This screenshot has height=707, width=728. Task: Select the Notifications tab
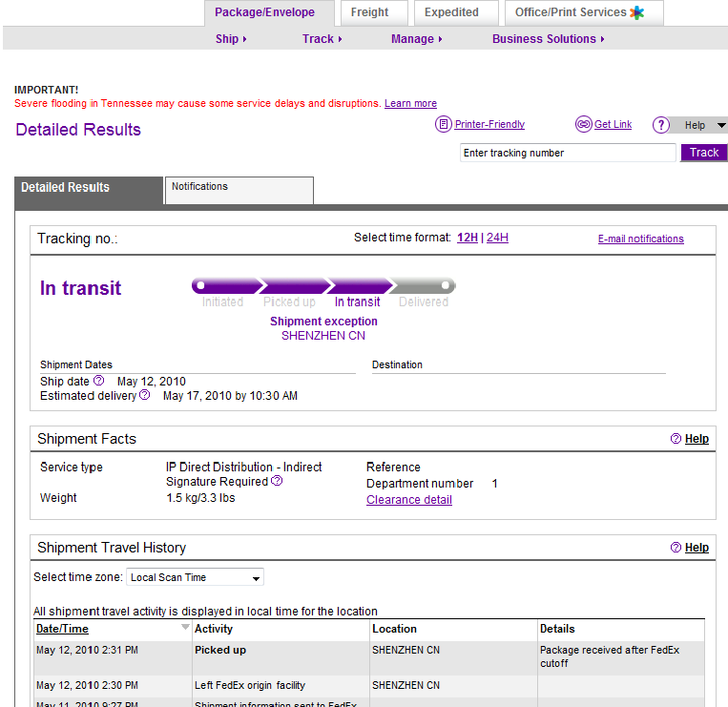tap(239, 190)
